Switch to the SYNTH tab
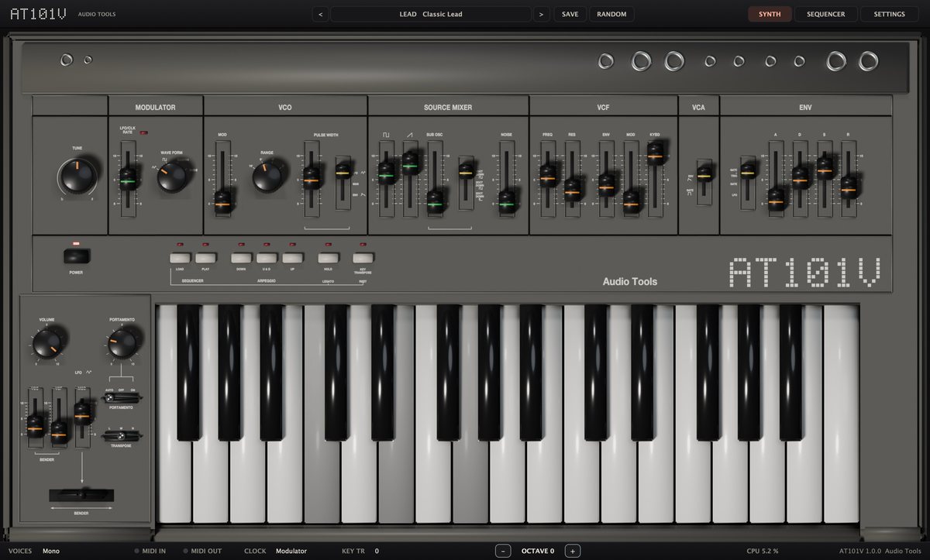Image resolution: width=930 pixels, height=560 pixels. click(770, 14)
